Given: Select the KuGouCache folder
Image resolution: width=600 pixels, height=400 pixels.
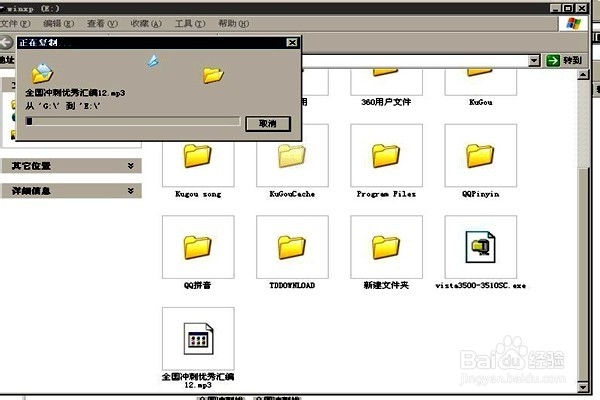Looking at the screenshot, I should tap(292, 155).
